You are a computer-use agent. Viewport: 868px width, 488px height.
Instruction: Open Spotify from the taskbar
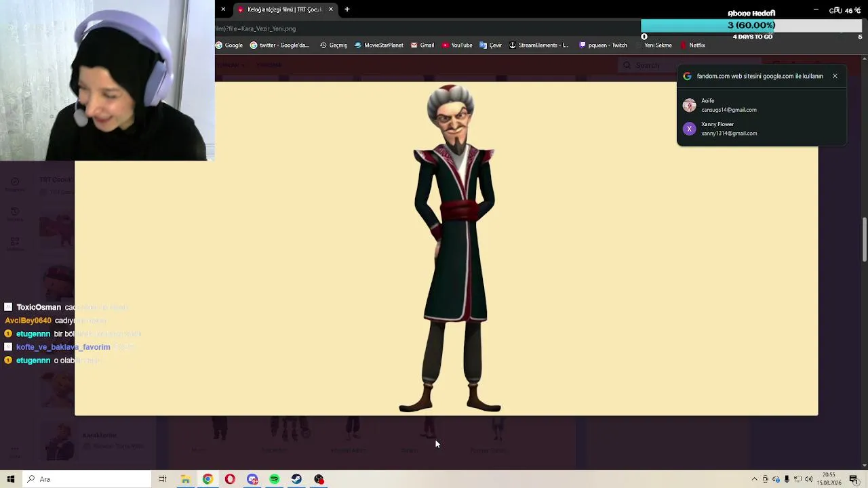click(x=275, y=479)
